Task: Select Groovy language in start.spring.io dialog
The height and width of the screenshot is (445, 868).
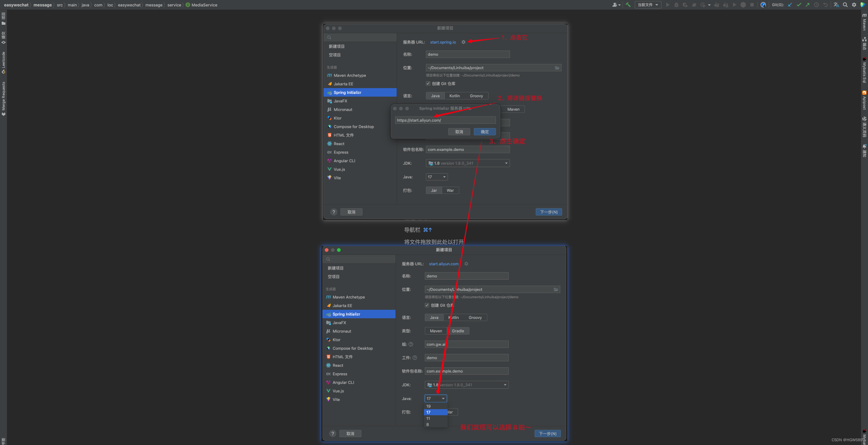Action: pos(476,96)
